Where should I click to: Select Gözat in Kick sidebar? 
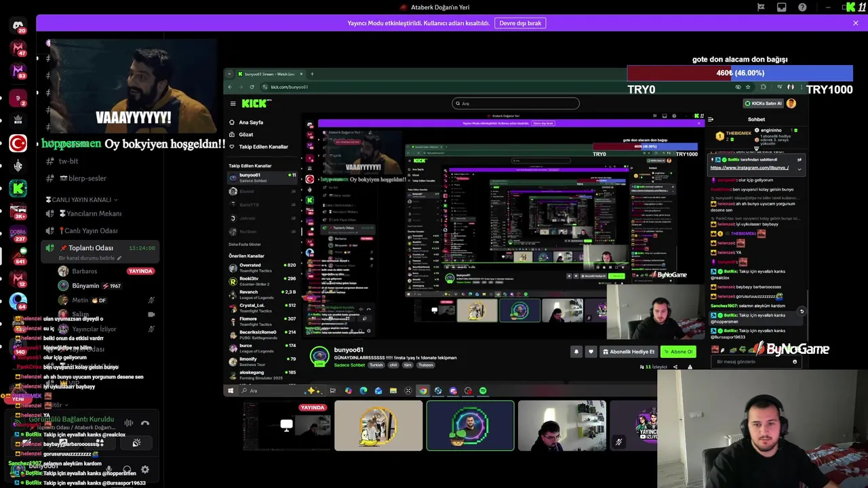click(x=246, y=135)
